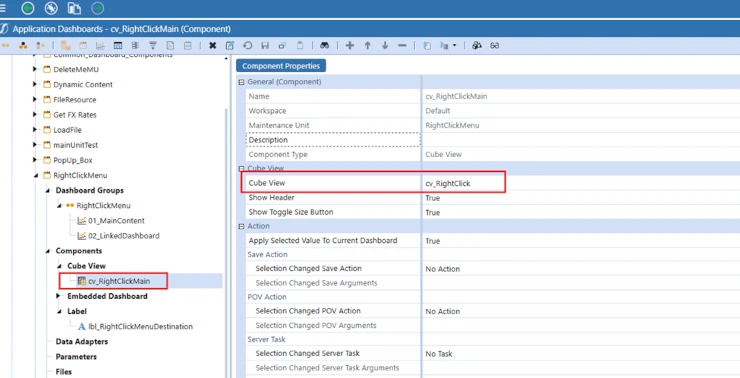Click the rename pencil toolbar icon
Viewport: 740px width, 378px height.
(x=230, y=46)
